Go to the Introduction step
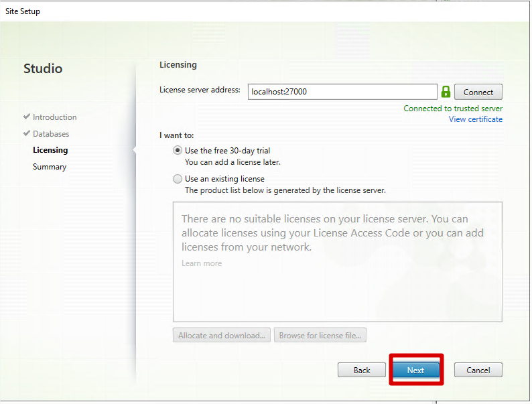The height and width of the screenshot is (404, 532). point(55,117)
